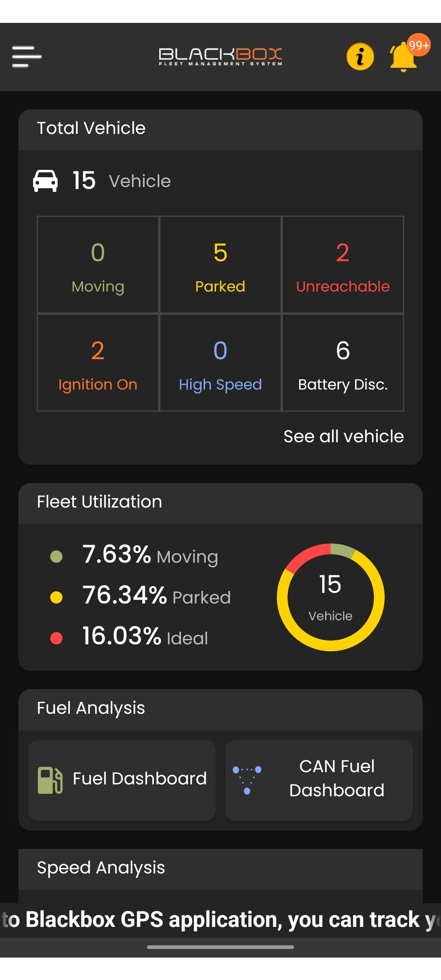The height and width of the screenshot is (980, 441).
Task: Tap the blue CAN fuel dots icon
Action: [247, 780]
